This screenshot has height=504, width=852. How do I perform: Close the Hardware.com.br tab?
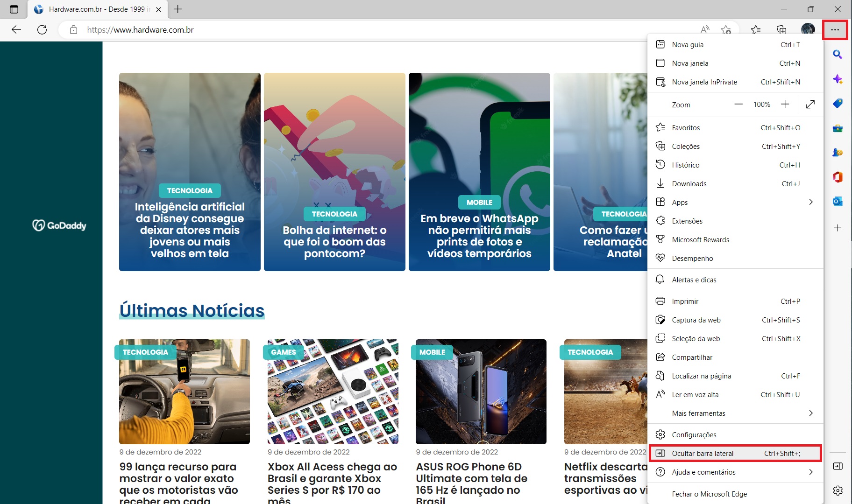click(158, 9)
